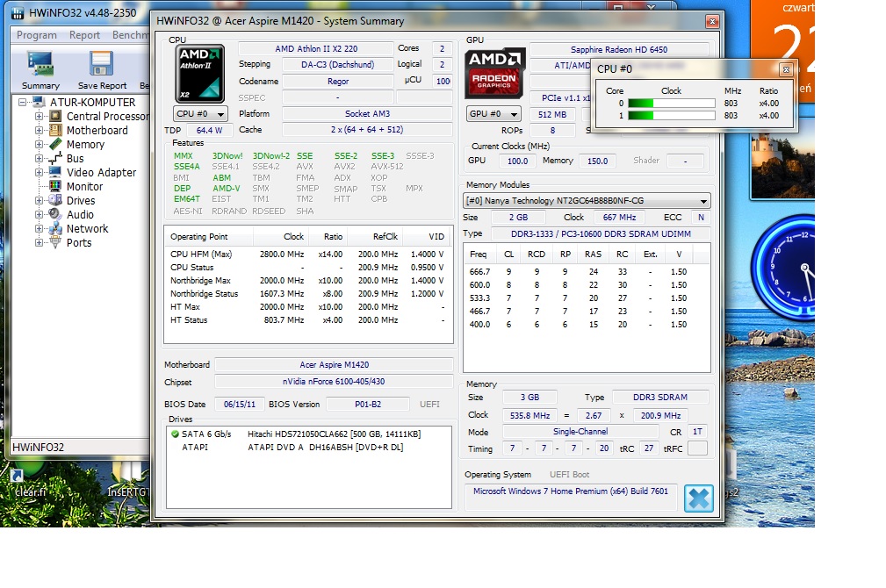
Task: Expand the Memory tree node
Action: click(x=39, y=144)
